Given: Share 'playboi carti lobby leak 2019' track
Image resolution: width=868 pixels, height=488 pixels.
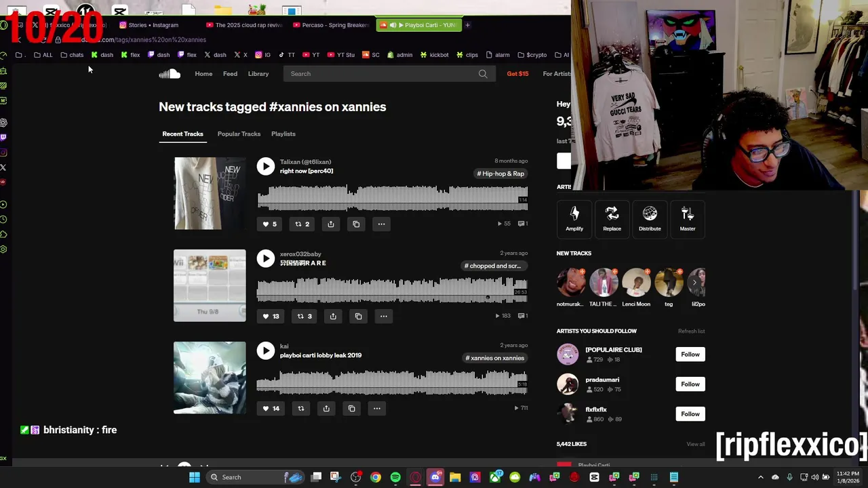Looking at the screenshot, I should [326, 408].
